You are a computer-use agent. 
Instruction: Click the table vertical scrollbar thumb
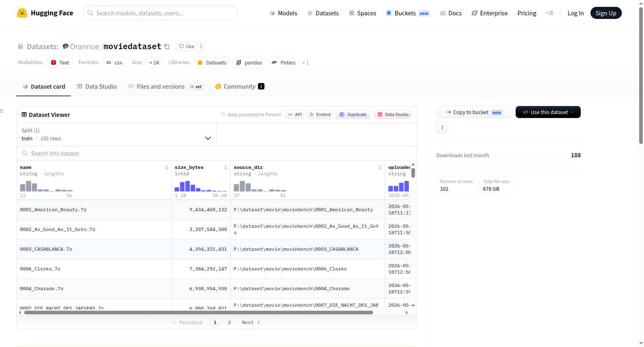point(413,173)
